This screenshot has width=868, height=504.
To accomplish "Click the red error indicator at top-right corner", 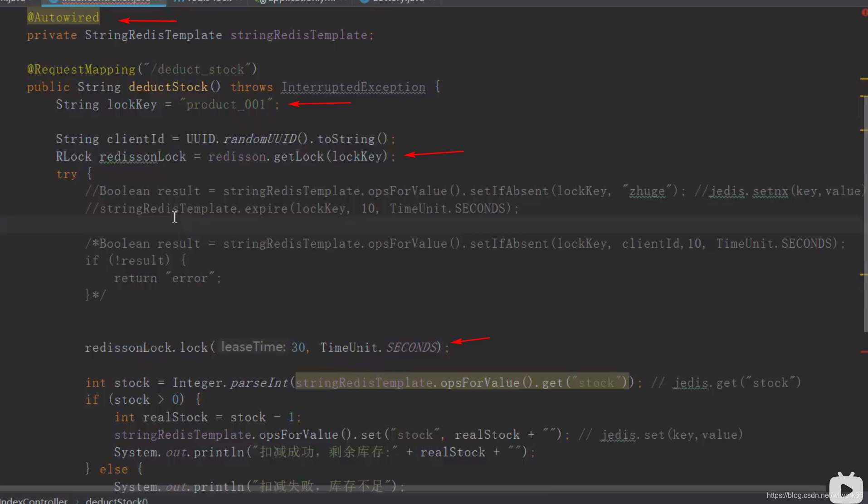I will pyautogui.click(x=864, y=12).
